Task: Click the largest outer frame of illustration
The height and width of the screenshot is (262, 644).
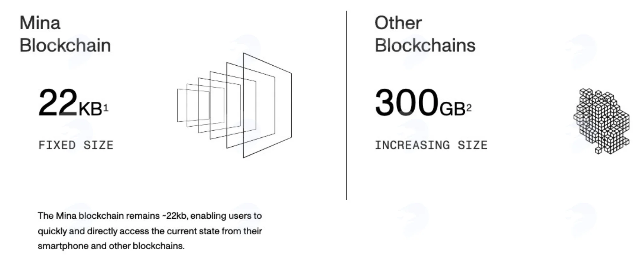Action: coord(267,105)
